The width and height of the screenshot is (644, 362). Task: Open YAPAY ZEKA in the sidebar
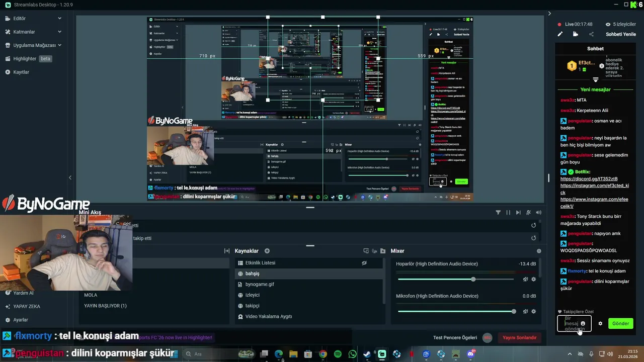point(23,306)
